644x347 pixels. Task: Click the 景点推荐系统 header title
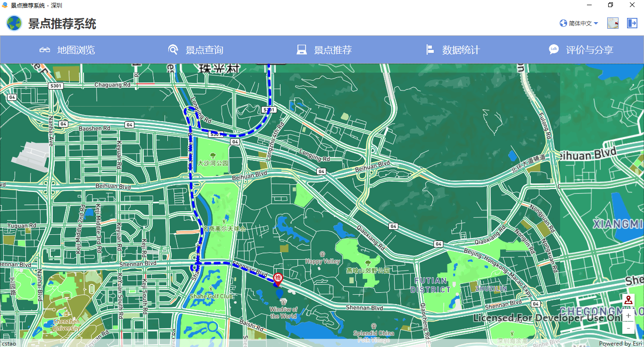coord(62,24)
